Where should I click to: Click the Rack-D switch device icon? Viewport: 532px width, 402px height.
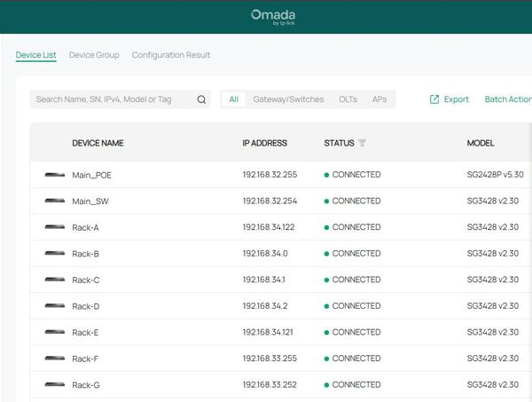pos(54,306)
